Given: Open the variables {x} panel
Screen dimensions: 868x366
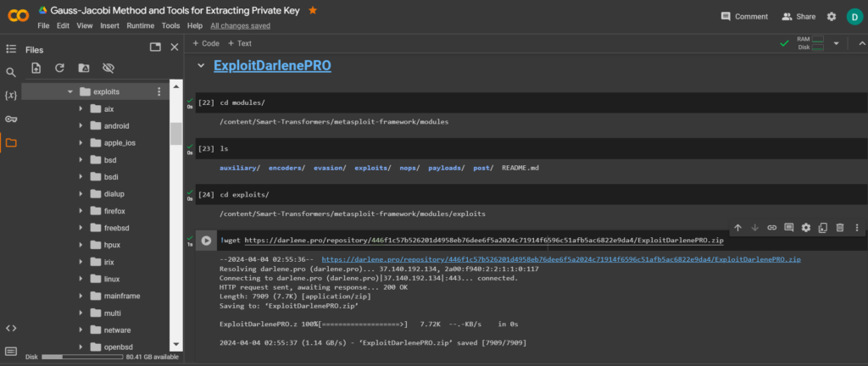Looking at the screenshot, I should pos(10,95).
